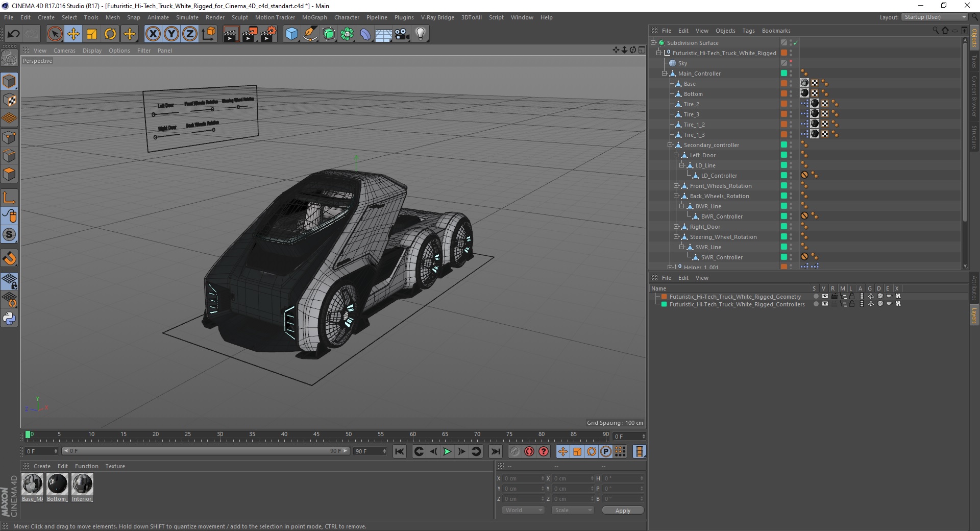Toggle automatic keyframing button

point(529,451)
